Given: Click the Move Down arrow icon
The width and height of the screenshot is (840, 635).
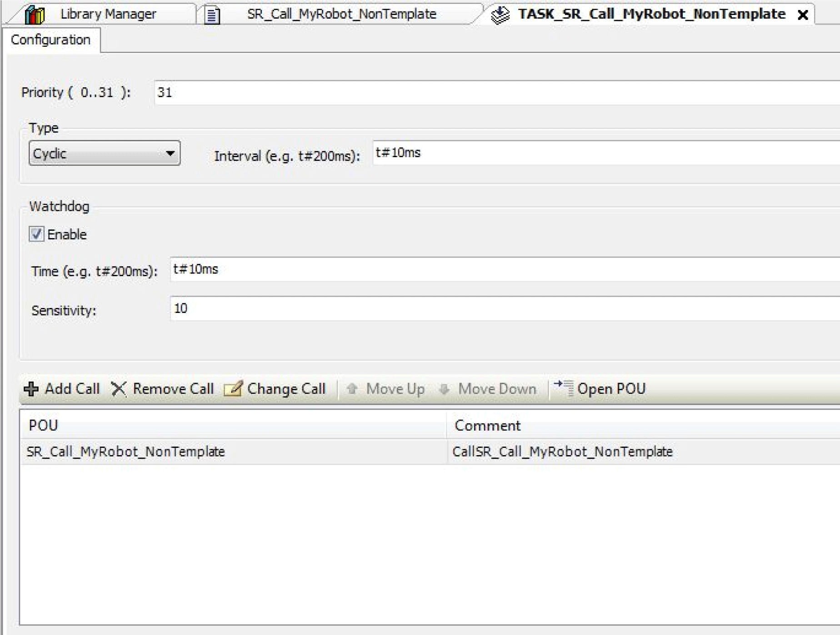Looking at the screenshot, I should click(444, 389).
